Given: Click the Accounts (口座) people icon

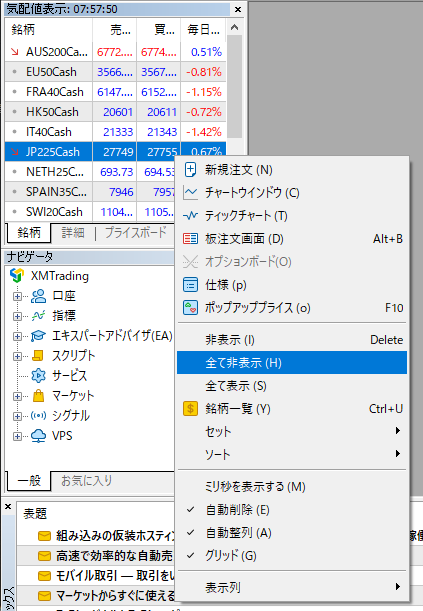Looking at the screenshot, I should click(x=38, y=296).
